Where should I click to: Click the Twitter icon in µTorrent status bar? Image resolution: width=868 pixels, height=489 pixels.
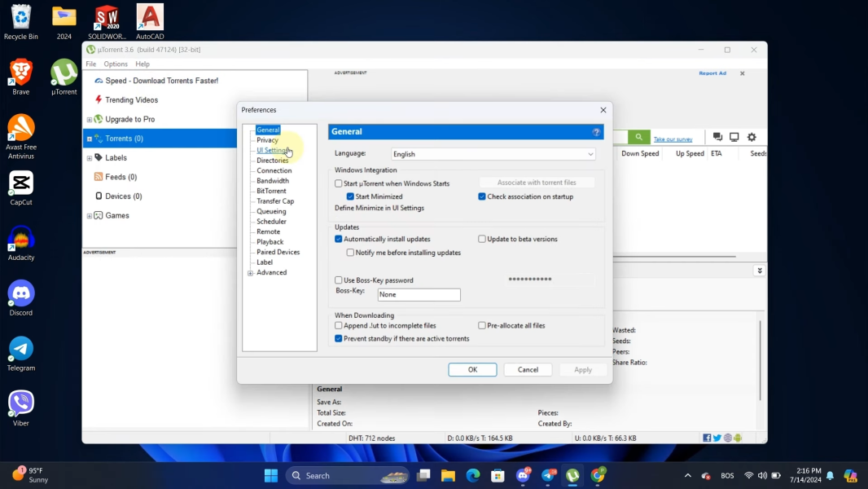coord(717,438)
